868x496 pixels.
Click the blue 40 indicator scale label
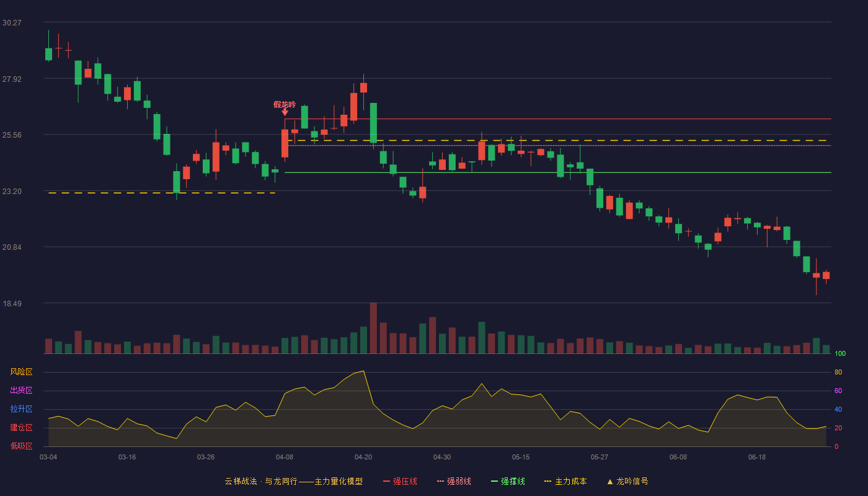[x=838, y=409]
